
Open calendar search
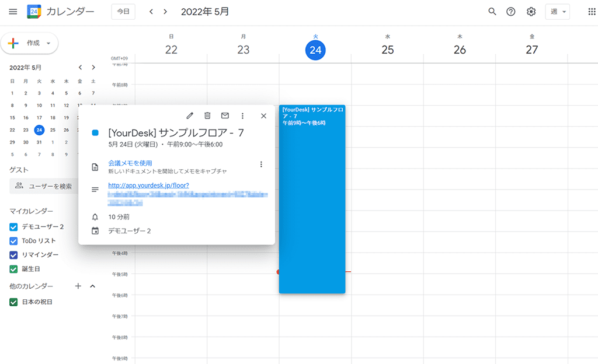pyautogui.click(x=492, y=12)
